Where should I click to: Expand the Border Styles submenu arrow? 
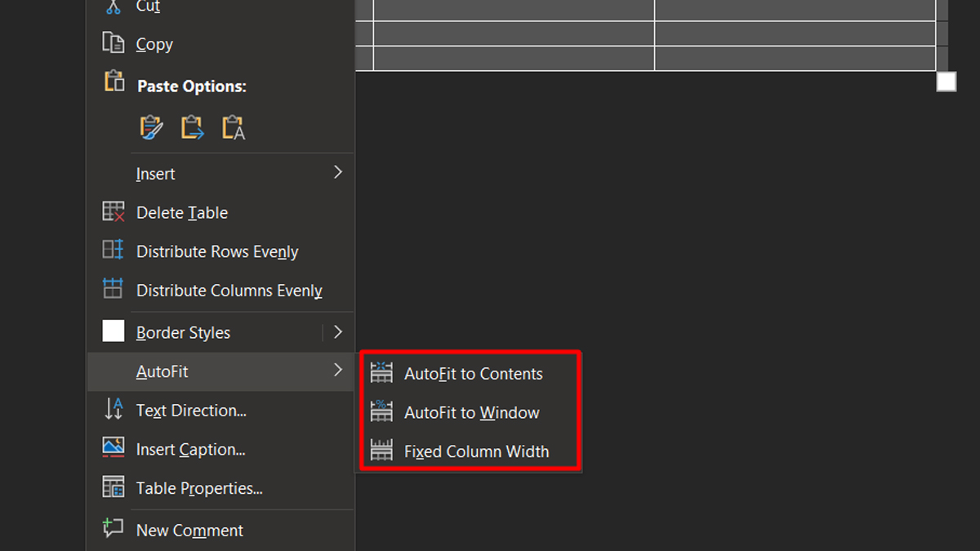[338, 331]
